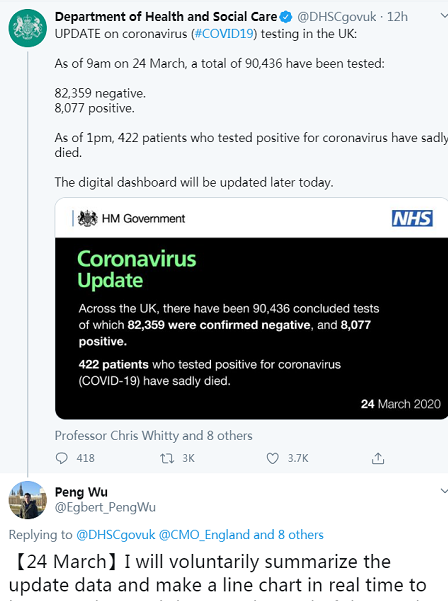Click the share upload icon under tweet
This screenshot has width=448, height=601.
coord(378,458)
